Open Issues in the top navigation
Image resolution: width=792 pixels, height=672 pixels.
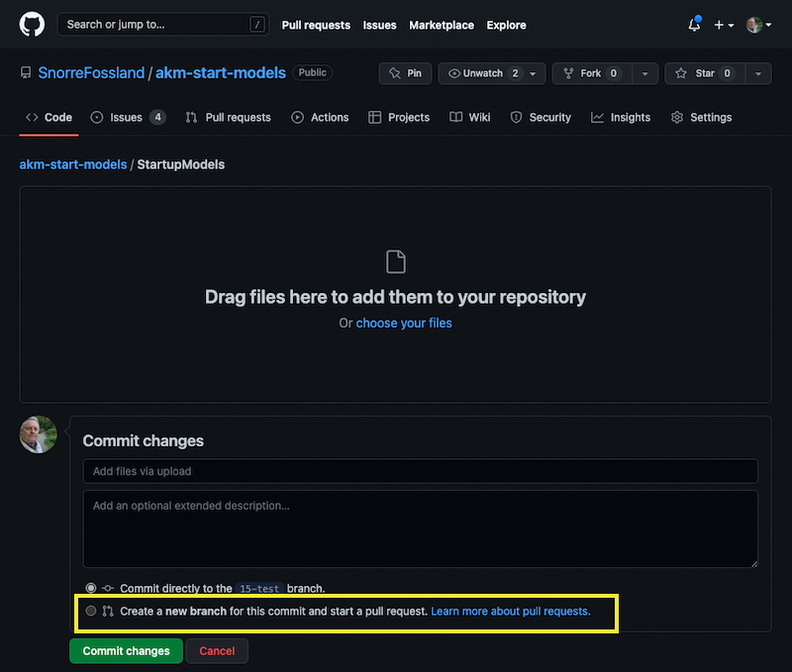379,25
